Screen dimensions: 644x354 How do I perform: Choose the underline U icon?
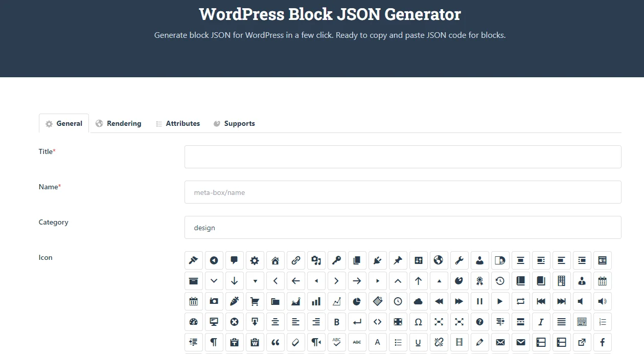pos(419,342)
